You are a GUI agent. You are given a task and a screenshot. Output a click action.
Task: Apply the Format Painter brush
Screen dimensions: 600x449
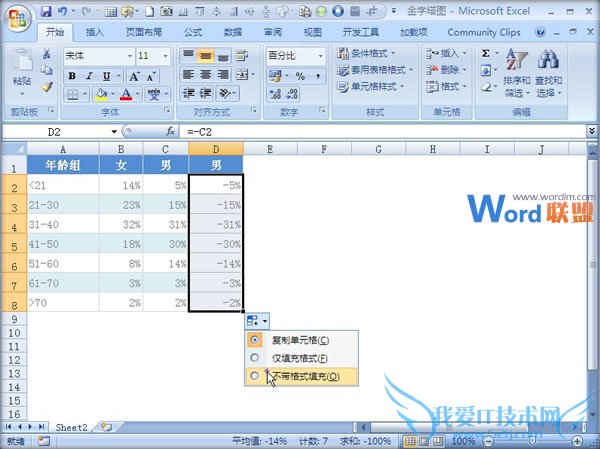(x=47, y=88)
